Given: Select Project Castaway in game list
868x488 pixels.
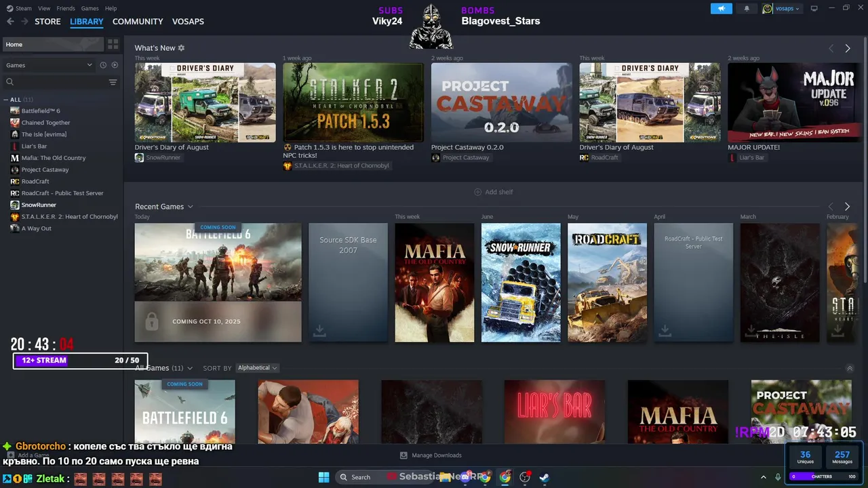Looking at the screenshot, I should pyautogui.click(x=45, y=169).
